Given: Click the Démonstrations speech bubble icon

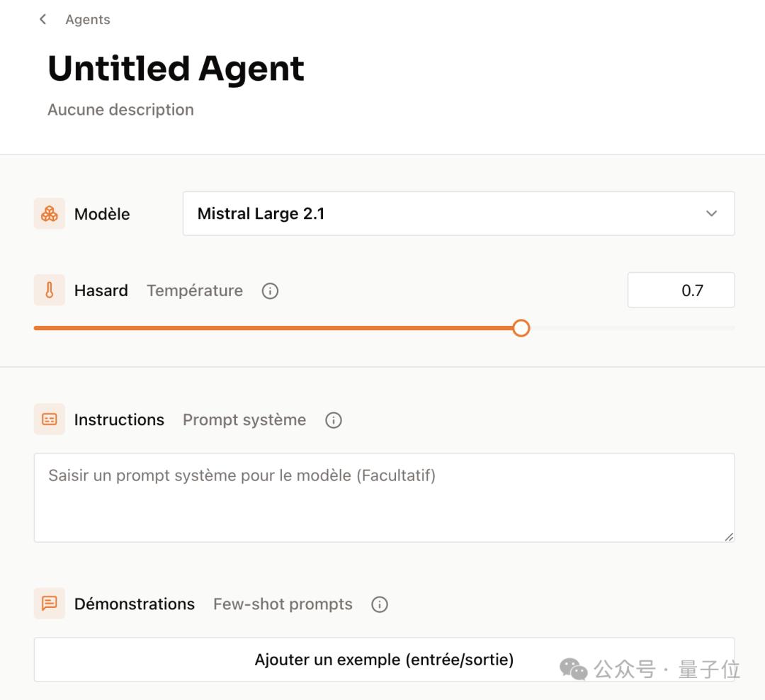Looking at the screenshot, I should click(47, 604).
